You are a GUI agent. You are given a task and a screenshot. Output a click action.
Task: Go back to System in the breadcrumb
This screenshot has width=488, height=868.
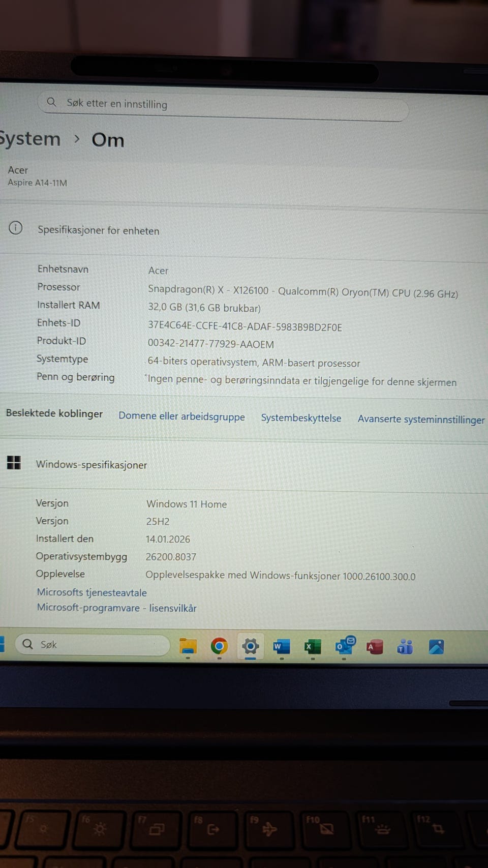29,139
